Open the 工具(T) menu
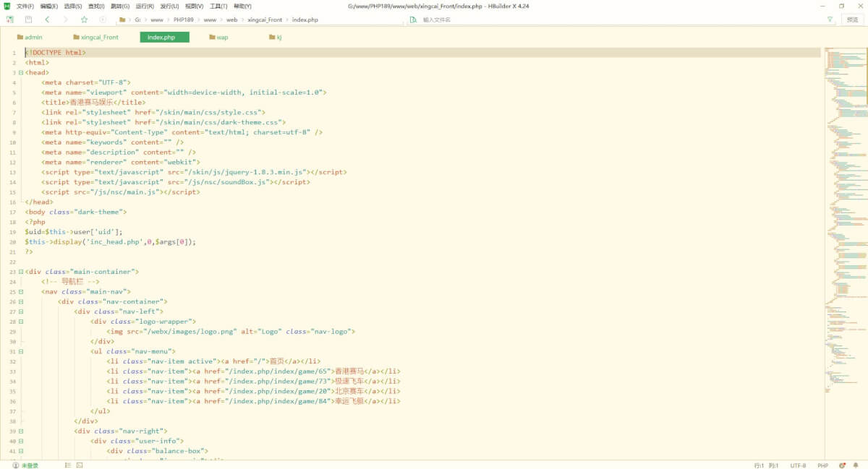This screenshot has width=868, height=469. [218, 6]
